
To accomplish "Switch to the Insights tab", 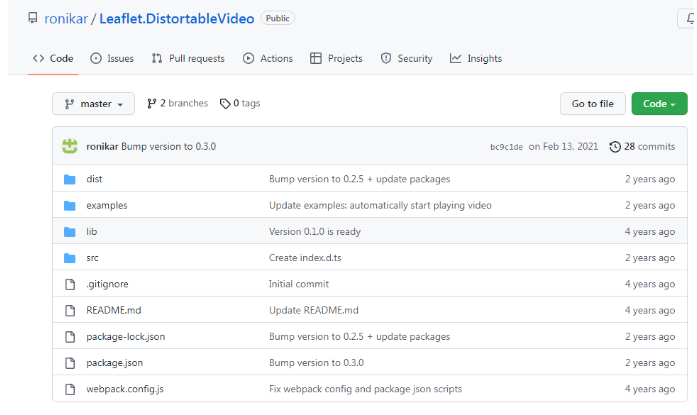I will tap(476, 59).
